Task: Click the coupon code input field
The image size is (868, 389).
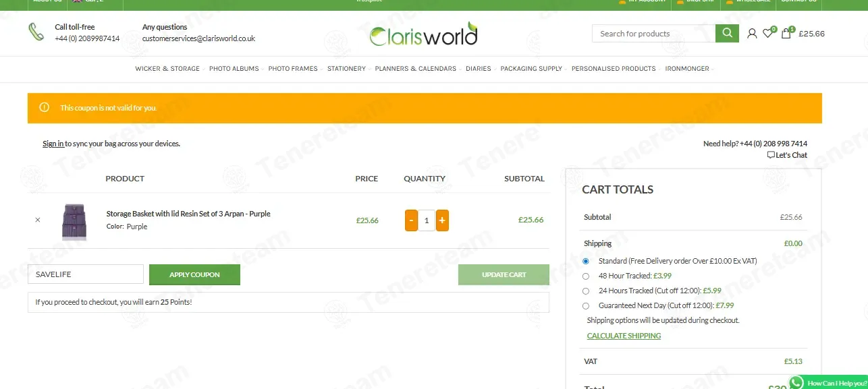Action: pos(86,274)
